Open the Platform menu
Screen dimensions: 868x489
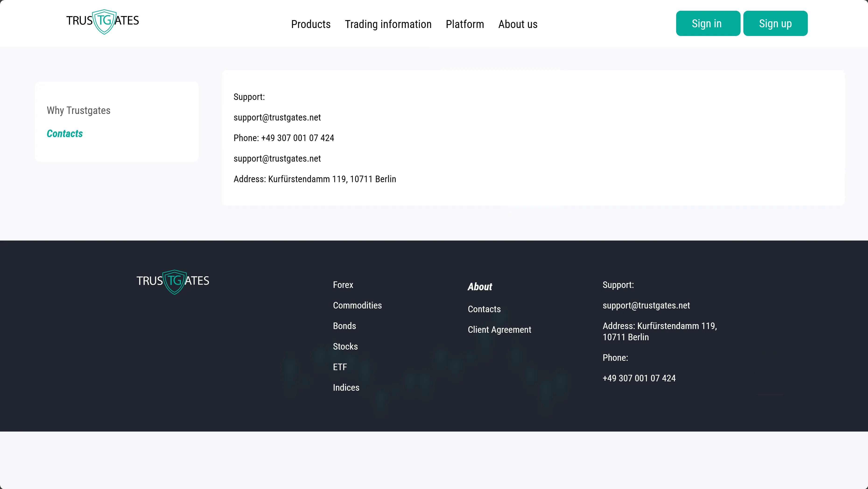click(x=465, y=24)
